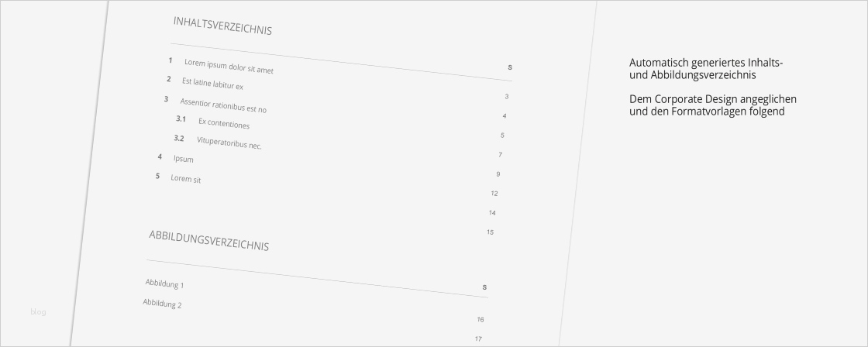Go to chapter 4 Ipsum
The height and width of the screenshot is (347, 868).
(x=183, y=159)
